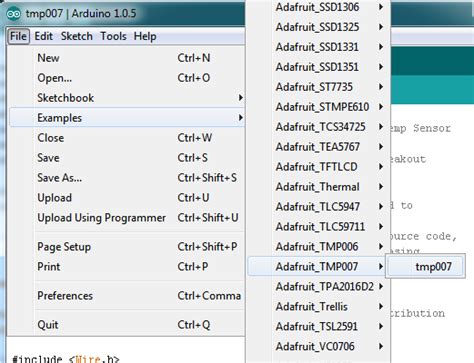Click the Arduino logo in title bar
474x363 pixels.
[x=14, y=14]
